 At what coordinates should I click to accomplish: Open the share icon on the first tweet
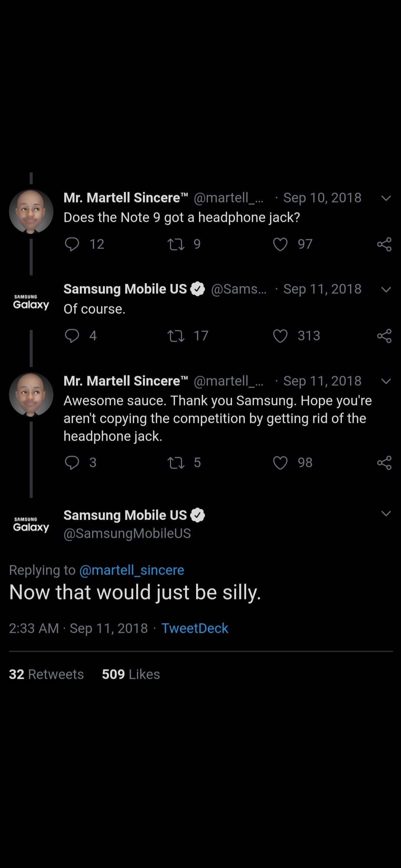tap(385, 244)
